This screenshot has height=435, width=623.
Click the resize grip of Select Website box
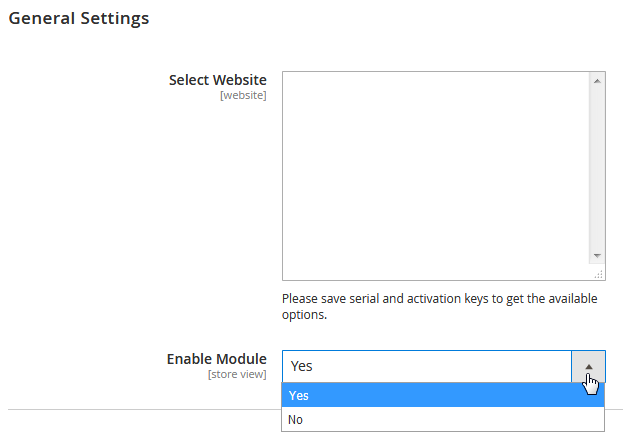point(598,273)
